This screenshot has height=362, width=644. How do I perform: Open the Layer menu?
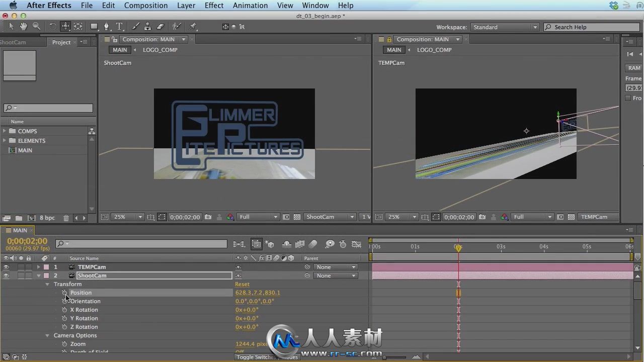pyautogui.click(x=186, y=6)
